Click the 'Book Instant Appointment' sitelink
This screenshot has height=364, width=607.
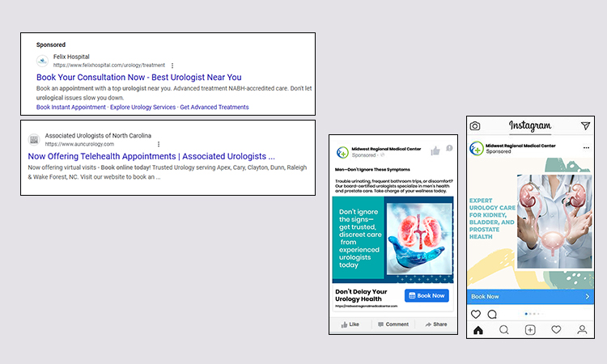click(71, 107)
